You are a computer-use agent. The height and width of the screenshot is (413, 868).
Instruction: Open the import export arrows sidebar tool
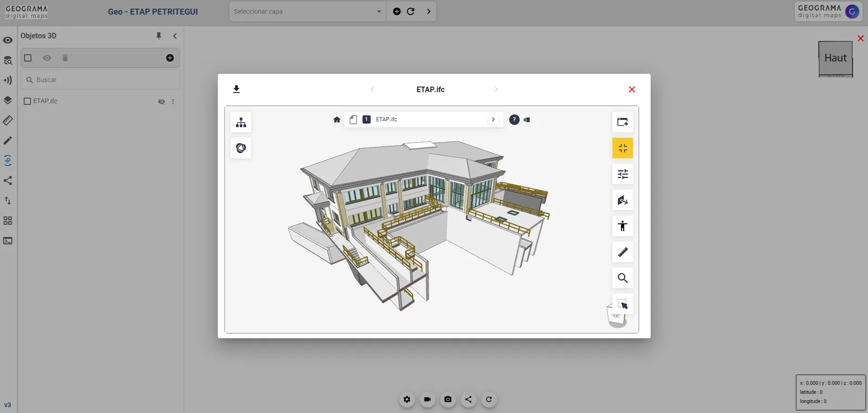pos(8,201)
